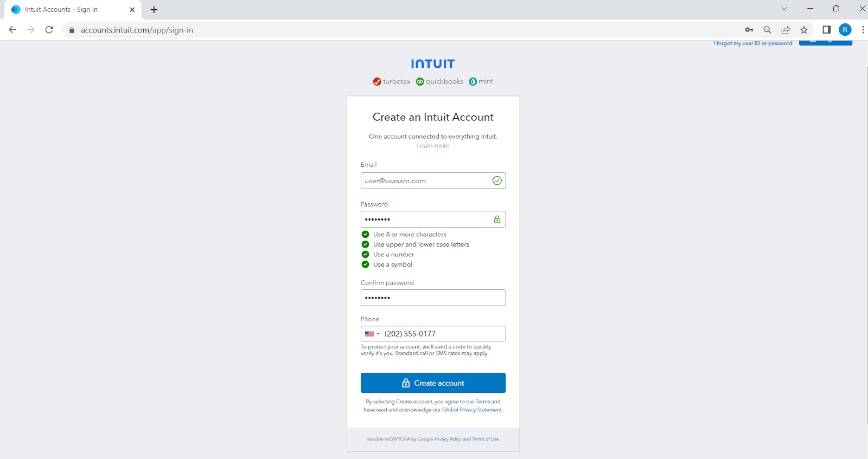Open Chrome three-dot menu

point(863,30)
